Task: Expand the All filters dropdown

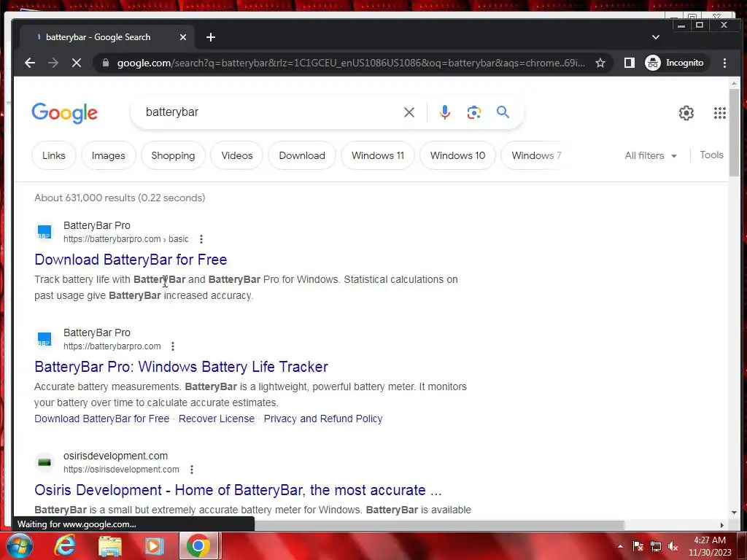Action: [x=651, y=156]
